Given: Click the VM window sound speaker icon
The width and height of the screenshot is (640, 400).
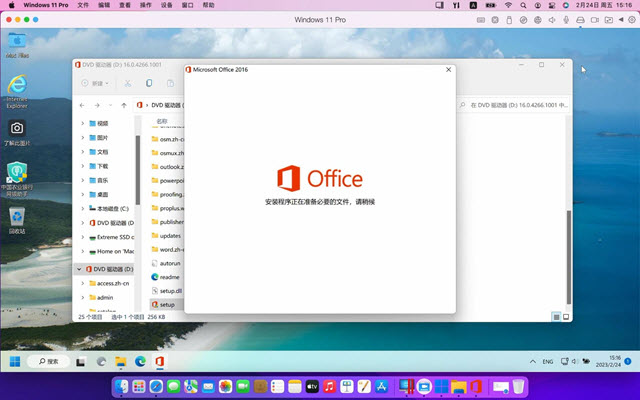Looking at the screenshot, I should 552,20.
